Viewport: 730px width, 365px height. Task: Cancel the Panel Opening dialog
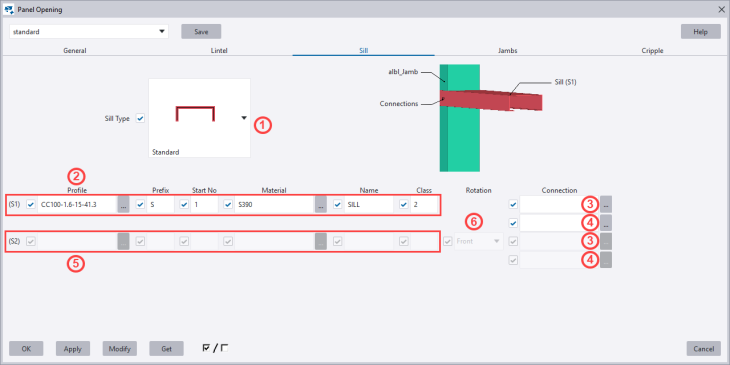point(703,348)
